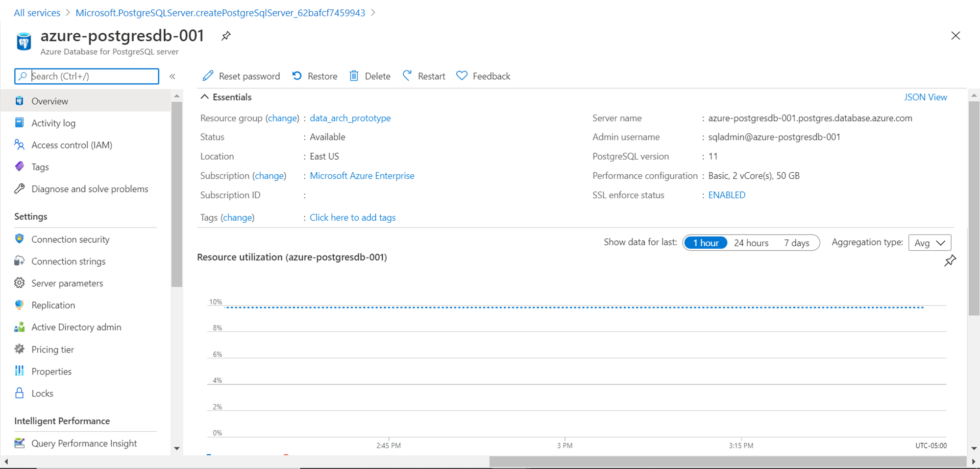Focus the Search (Ctrl+/) field
The width and height of the screenshot is (980, 469).
coord(87,76)
